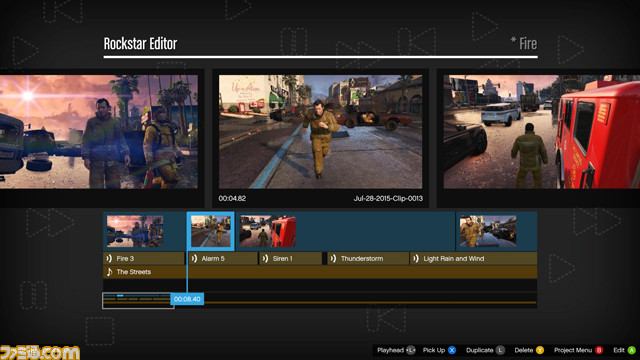640x360 pixels.
Task: Click the green A Edit button icon
Action: (631, 350)
